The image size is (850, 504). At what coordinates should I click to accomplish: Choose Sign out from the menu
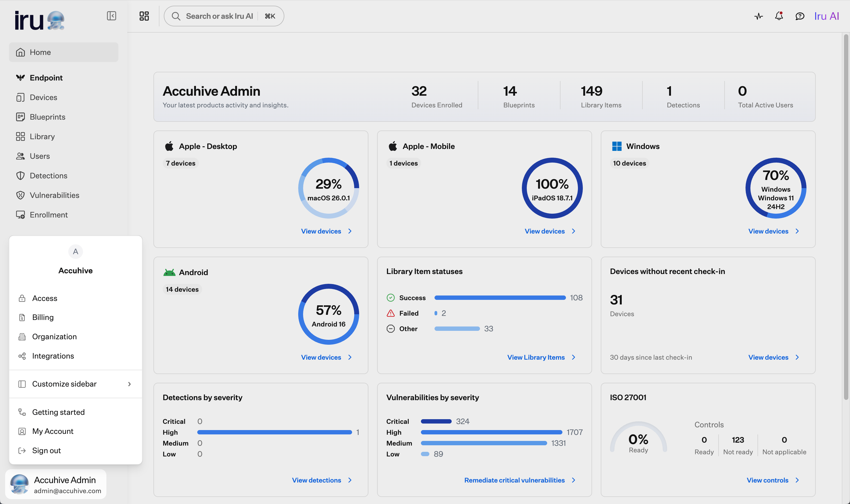tap(75, 451)
